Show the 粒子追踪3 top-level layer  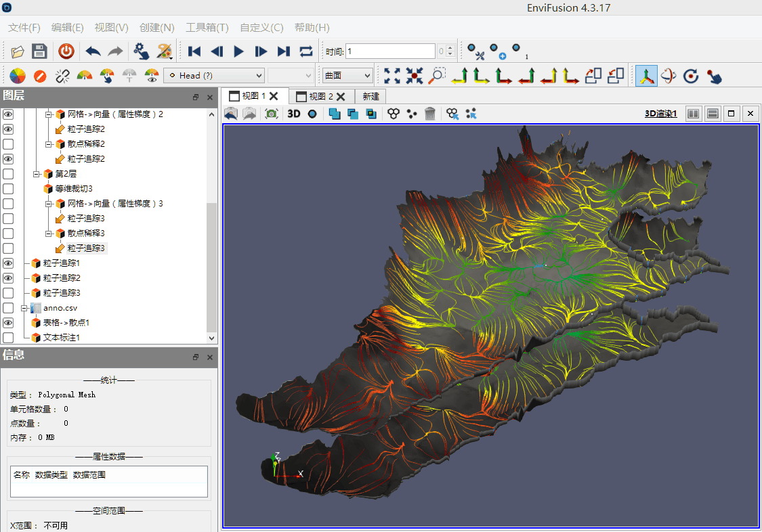click(x=8, y=293)
